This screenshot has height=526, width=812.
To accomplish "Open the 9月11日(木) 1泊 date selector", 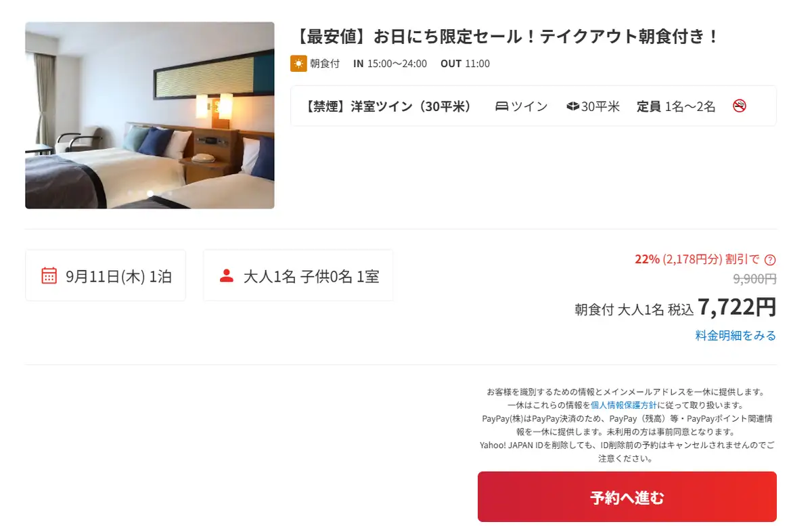I will click(106, 276).
